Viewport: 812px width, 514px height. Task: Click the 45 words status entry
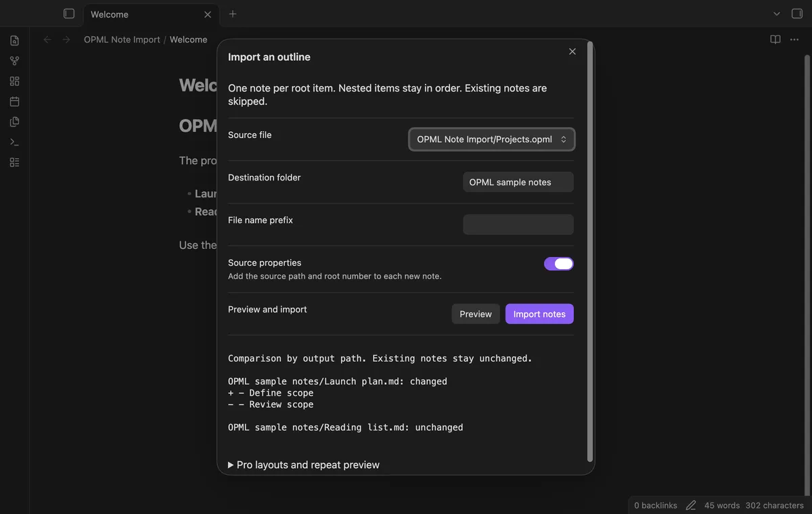[722, 505]
